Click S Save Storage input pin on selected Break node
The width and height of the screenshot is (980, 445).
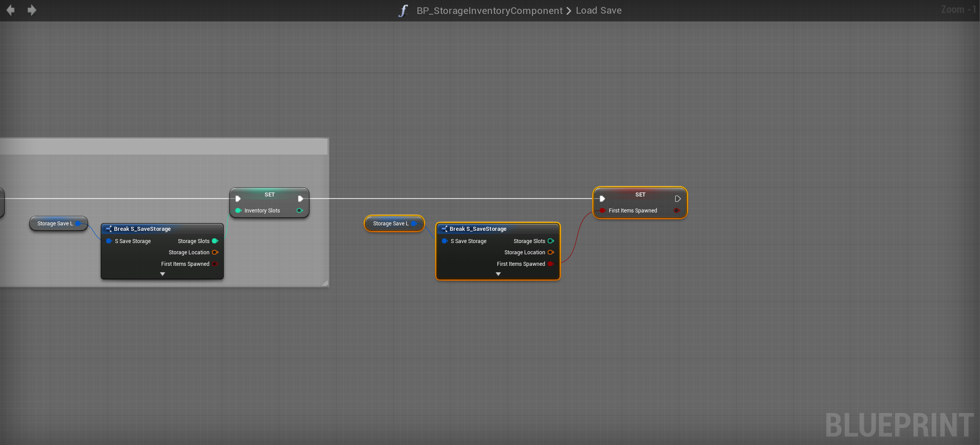(444, 241)
